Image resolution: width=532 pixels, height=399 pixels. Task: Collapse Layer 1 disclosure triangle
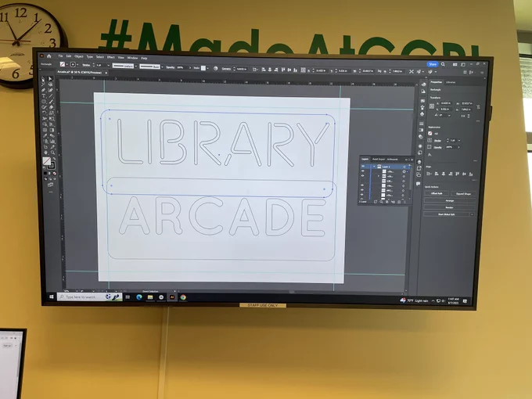[x=374, y=167]
